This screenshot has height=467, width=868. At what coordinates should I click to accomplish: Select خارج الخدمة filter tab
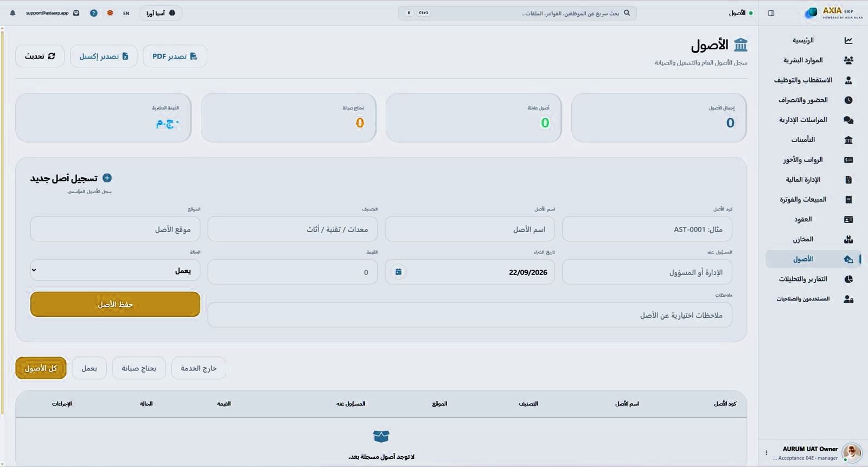pyautogui.click(x=199, y=368)
